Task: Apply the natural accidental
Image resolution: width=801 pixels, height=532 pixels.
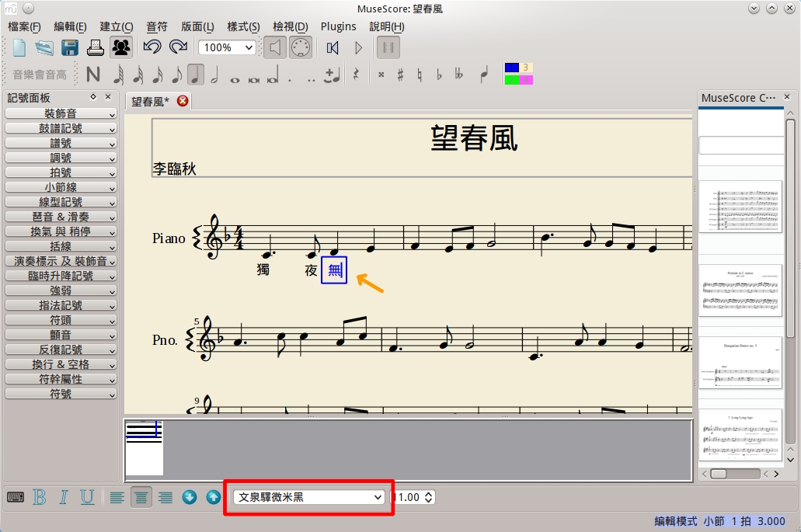Action: (420, 75)
